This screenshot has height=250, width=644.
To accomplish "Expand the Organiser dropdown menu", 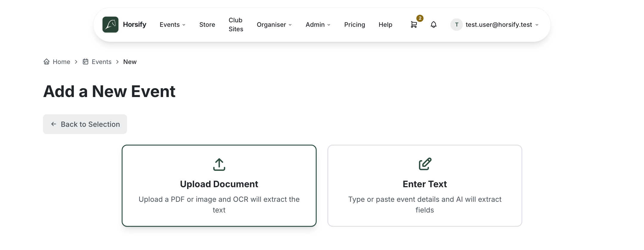I will [x=274, y=25].
